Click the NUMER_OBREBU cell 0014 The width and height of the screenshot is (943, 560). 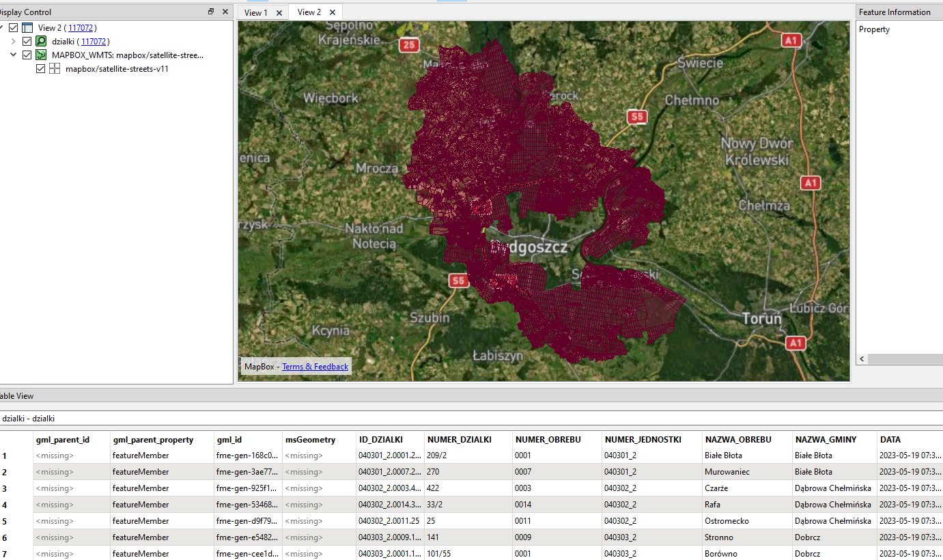(557, 505)
